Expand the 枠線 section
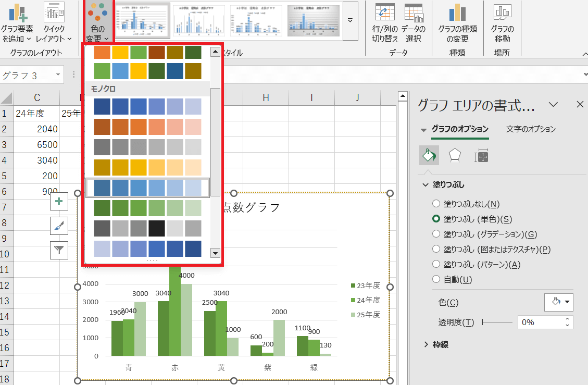This screenshot has height=385, width=588. tap(426, 344)
